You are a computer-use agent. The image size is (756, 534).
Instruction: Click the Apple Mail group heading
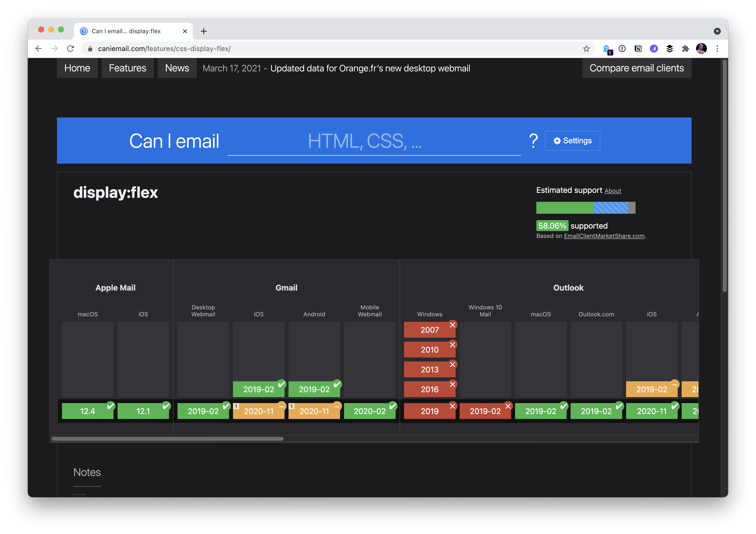click(115, 288)
